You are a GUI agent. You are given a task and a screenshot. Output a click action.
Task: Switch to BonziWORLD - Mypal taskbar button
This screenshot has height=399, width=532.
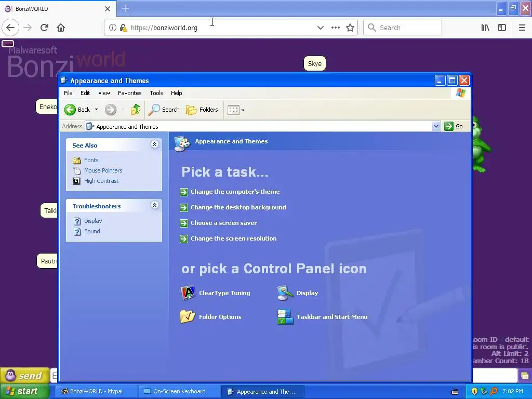tap(96, 391)
